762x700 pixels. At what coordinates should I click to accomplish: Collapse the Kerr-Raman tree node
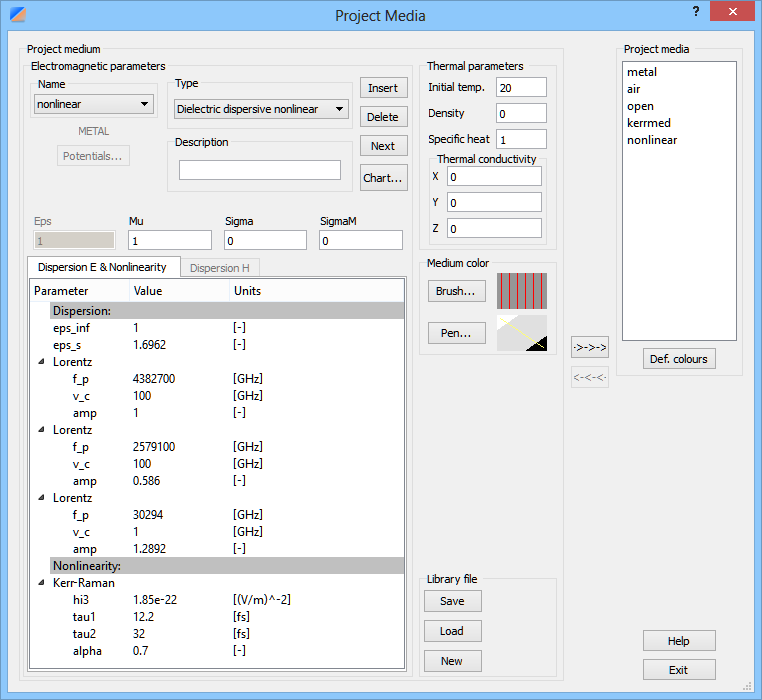click(41, 583)
